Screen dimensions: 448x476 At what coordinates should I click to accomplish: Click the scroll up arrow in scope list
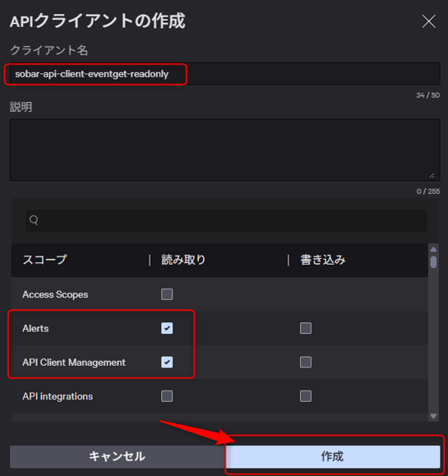tap(433, 249)
